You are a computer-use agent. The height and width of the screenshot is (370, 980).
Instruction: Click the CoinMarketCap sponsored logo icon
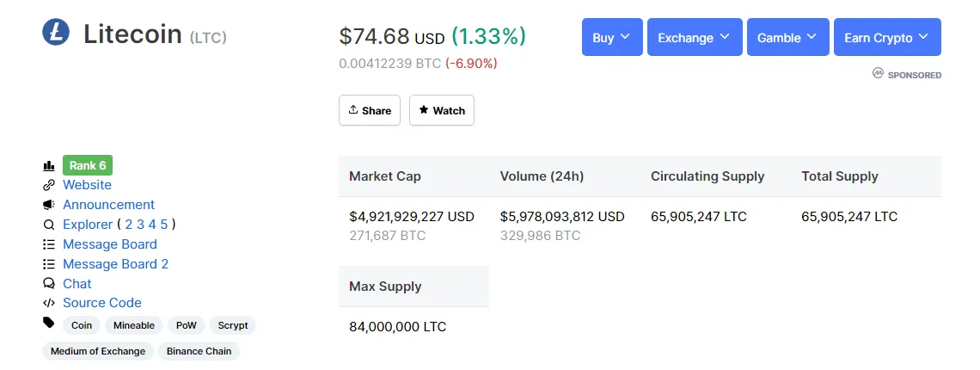[x=878, y=74]
